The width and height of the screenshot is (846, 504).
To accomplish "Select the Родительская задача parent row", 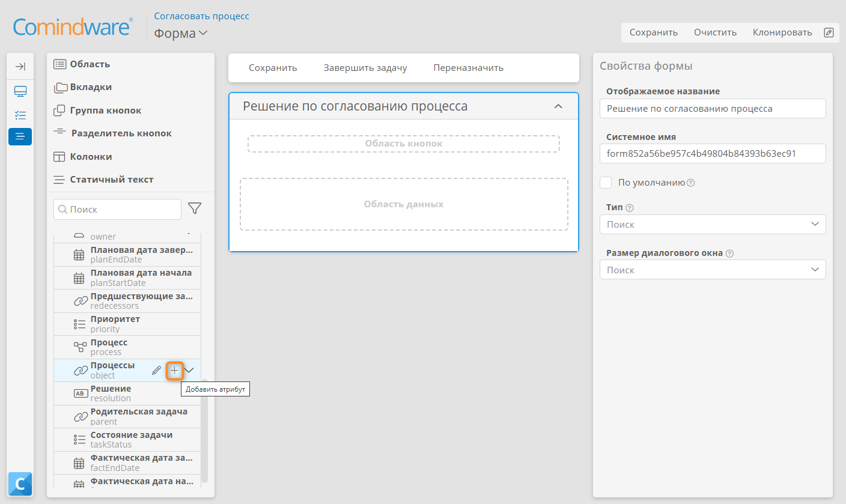I will [127, 416].
